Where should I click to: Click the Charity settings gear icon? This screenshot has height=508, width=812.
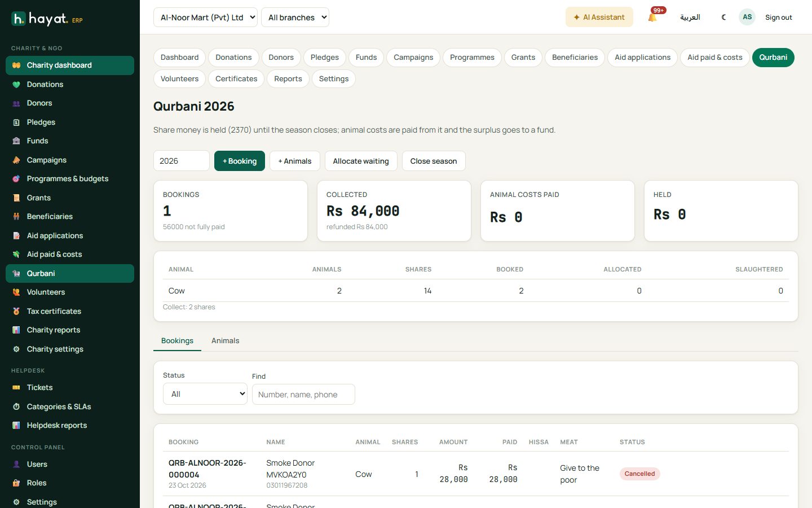(16, 349)
